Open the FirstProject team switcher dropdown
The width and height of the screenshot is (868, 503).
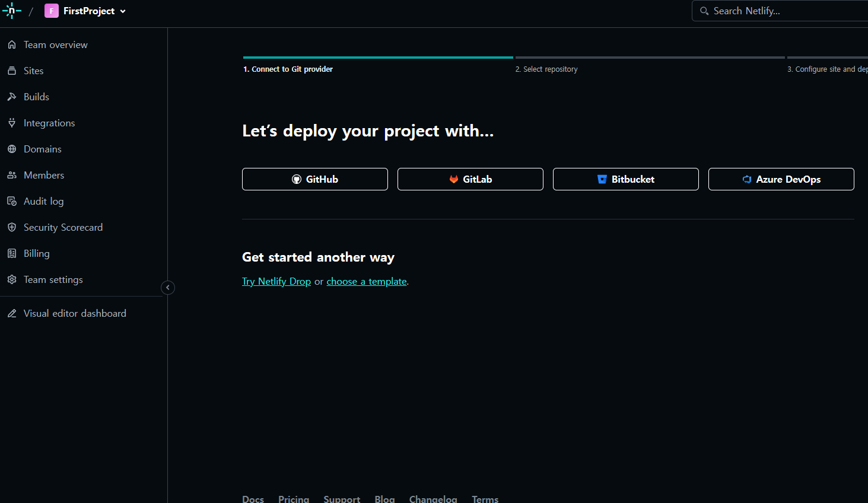tap(86, 10)
